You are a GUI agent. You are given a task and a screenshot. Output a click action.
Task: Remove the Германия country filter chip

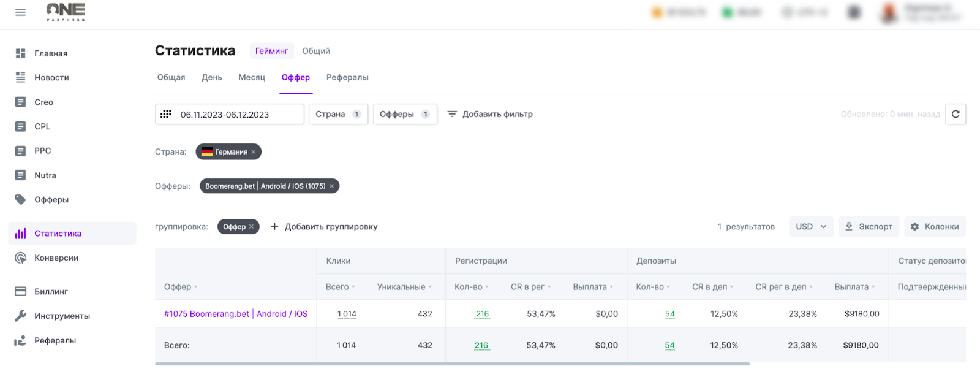click(x=254, y=152)
